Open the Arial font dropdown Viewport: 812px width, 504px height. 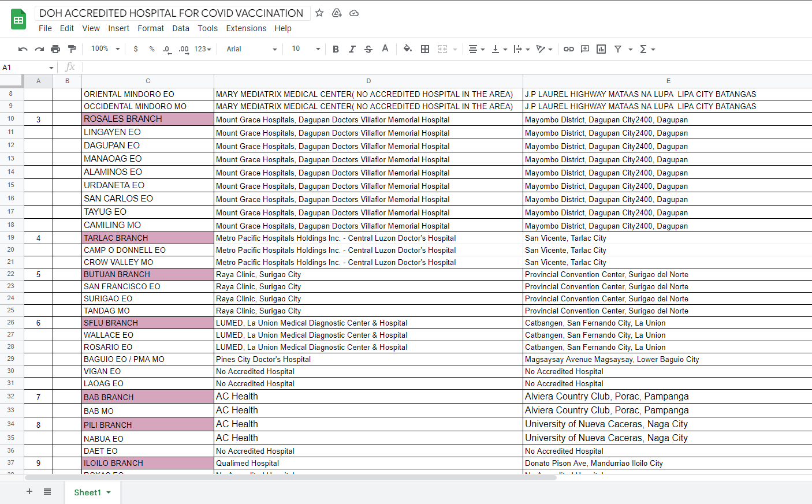pos(252,49)
